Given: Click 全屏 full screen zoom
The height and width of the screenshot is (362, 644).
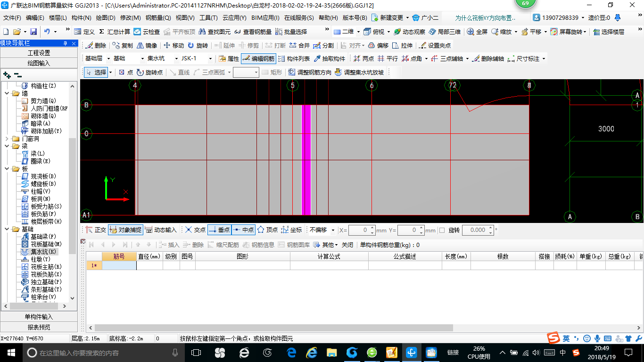Looking at the screenshot, I should (x=477, y=32).
